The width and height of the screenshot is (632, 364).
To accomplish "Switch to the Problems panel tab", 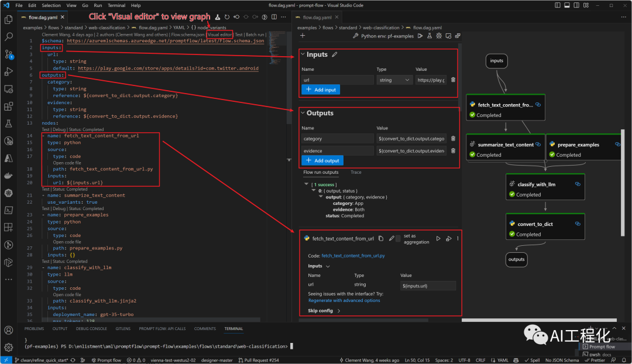I will 35,328.
